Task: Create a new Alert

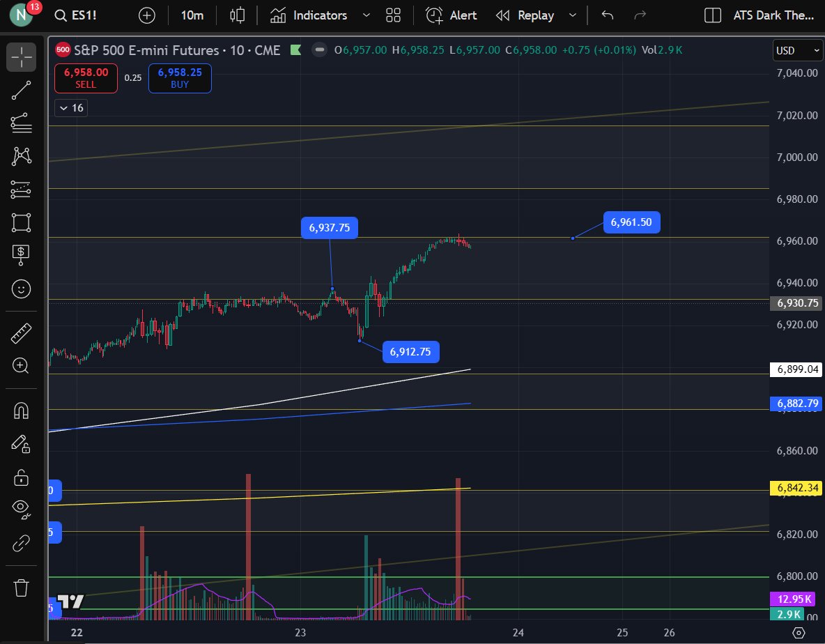Action: (x=451, y=15)
